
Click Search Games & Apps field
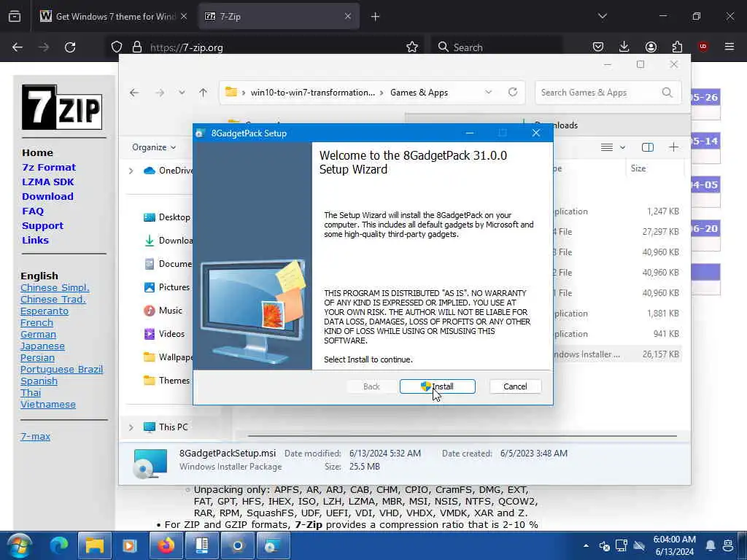(608, 93)
